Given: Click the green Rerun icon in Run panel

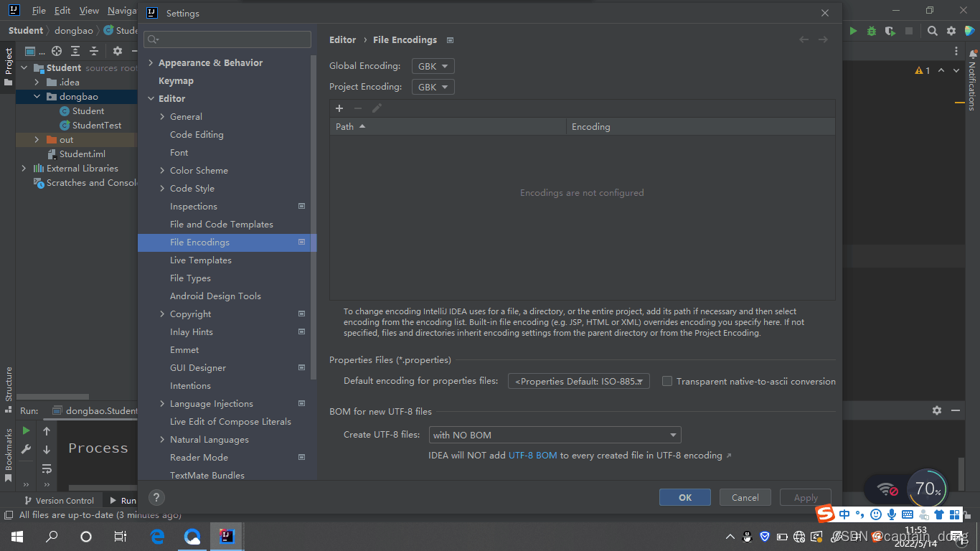Looking at the screenshot, I should tap(26, 430).
